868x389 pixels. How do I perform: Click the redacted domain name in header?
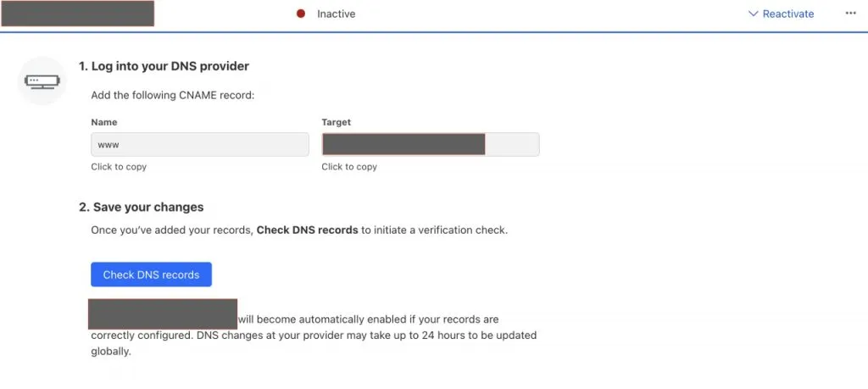[77, 14]
